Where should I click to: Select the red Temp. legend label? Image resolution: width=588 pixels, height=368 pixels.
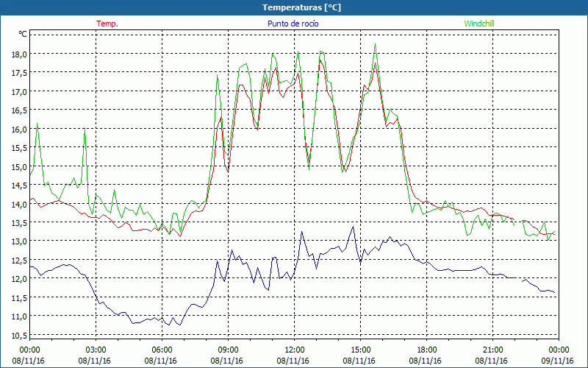[x=107, y=24]
